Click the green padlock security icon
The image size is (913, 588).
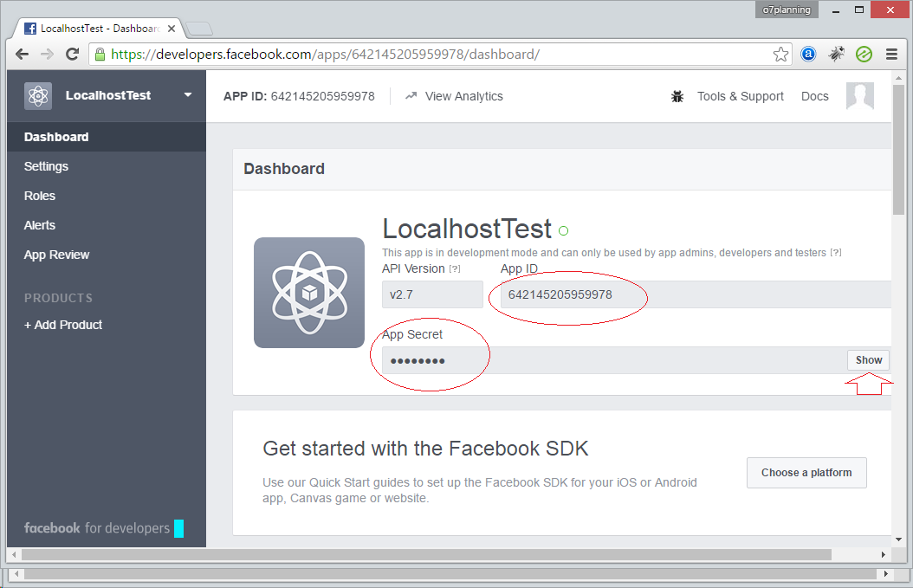[x=100, y=55]
